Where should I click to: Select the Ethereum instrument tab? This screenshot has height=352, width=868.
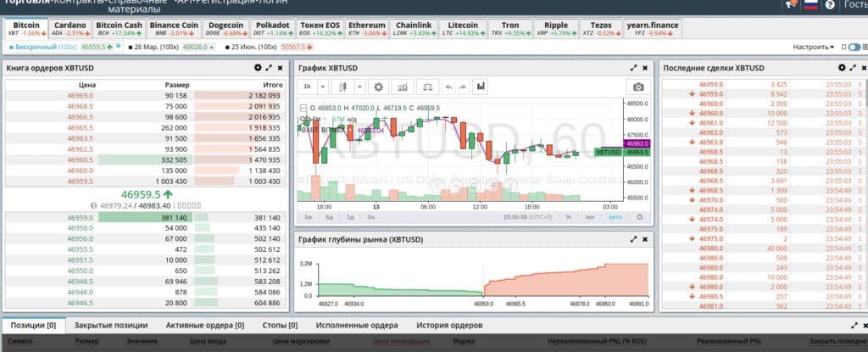point(366,30)
